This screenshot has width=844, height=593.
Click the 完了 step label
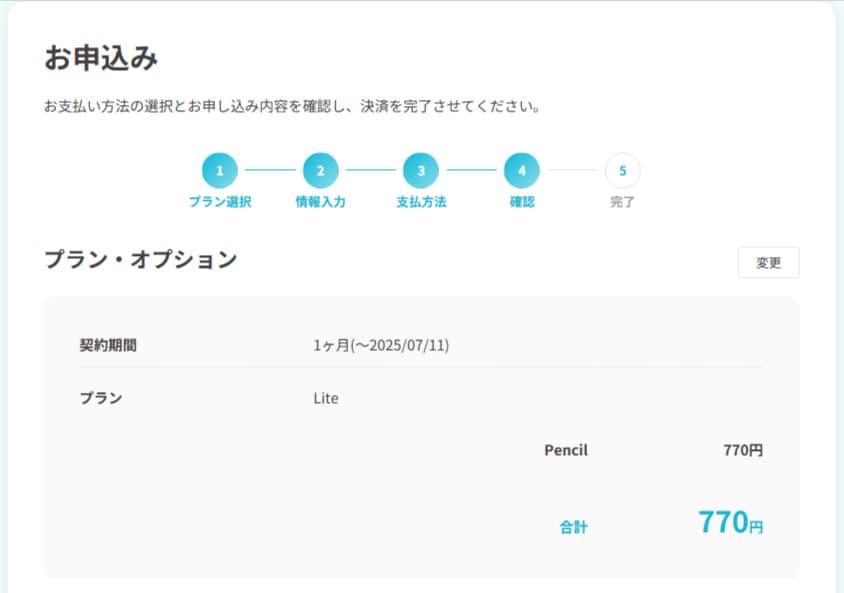(622, 201)
